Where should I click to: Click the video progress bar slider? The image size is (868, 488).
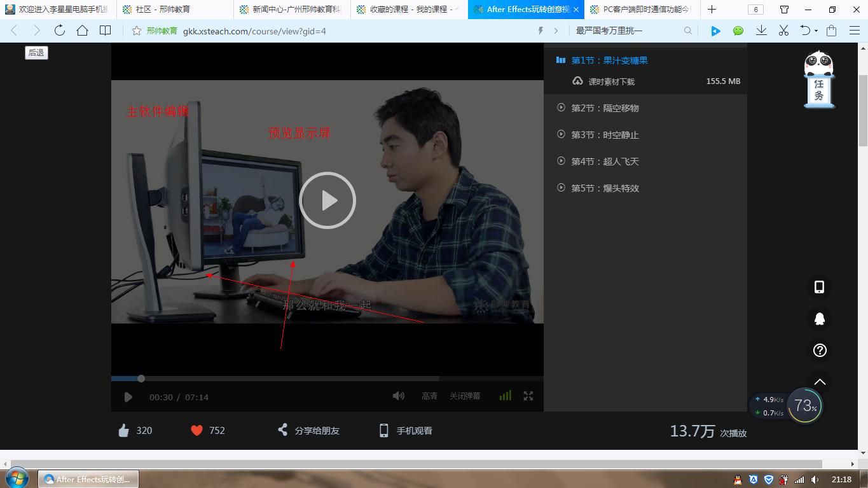click(x=141, y=379)
